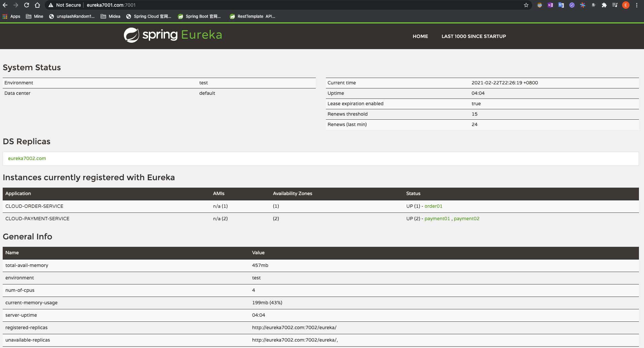Click the browser back arrow

(5, 5)
